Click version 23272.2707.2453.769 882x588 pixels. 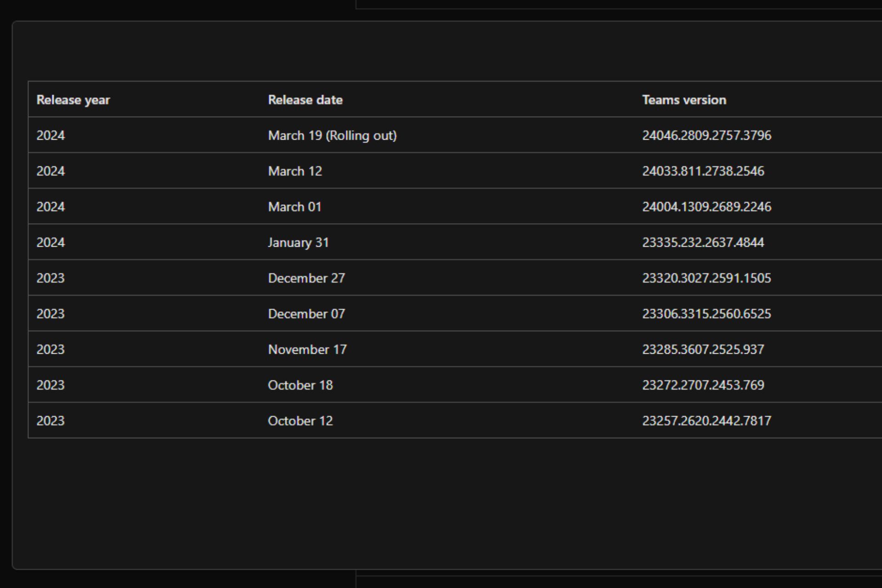coord(703,385)
